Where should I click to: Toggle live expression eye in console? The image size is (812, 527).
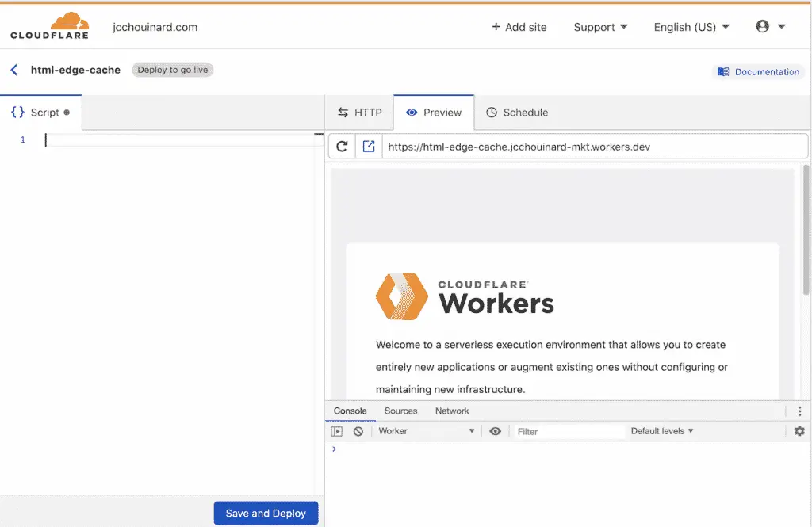495,431
